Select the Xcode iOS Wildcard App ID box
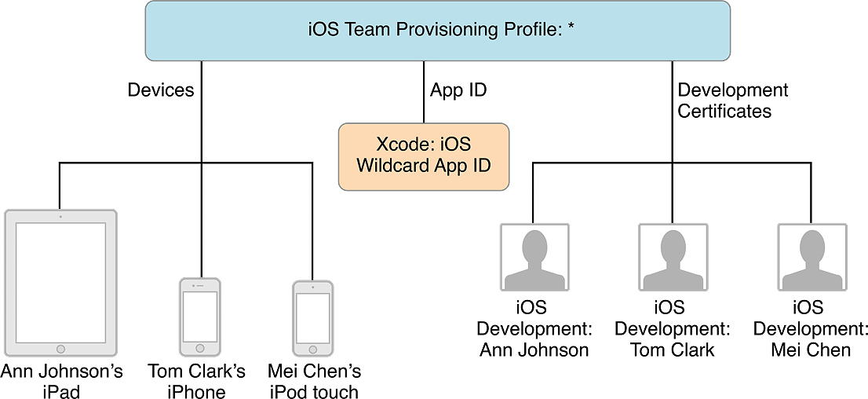Image resolution: width=868 pixels, height=399 pixels. click(x=424, y=157)
